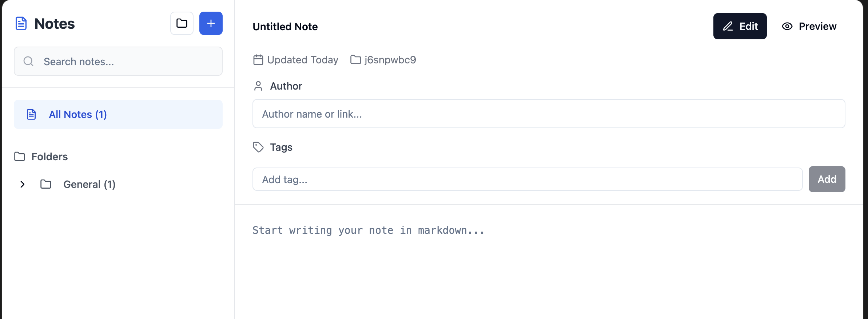868x319 pixels.
Task: Collapse the Folders section header
Action: click(41, 157)
